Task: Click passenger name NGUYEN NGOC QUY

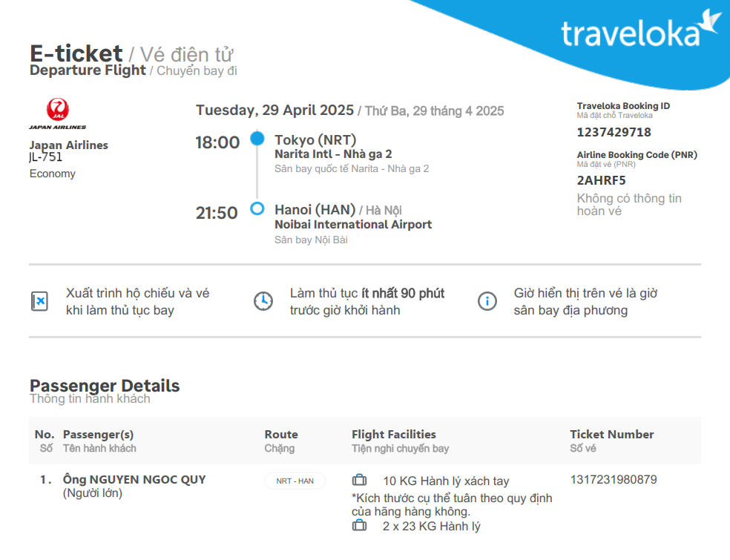Action: 134,479
